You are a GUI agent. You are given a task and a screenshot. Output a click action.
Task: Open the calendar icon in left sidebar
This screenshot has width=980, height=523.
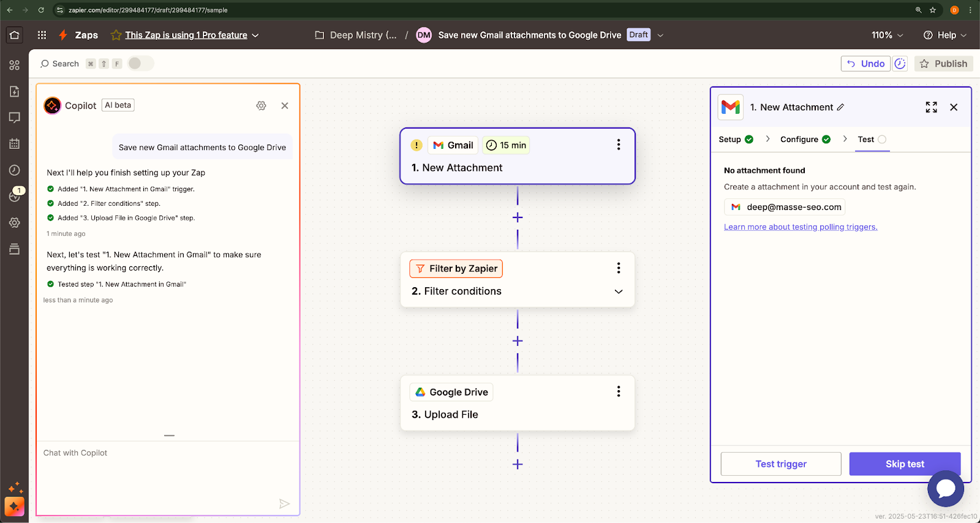coord(15,144)
